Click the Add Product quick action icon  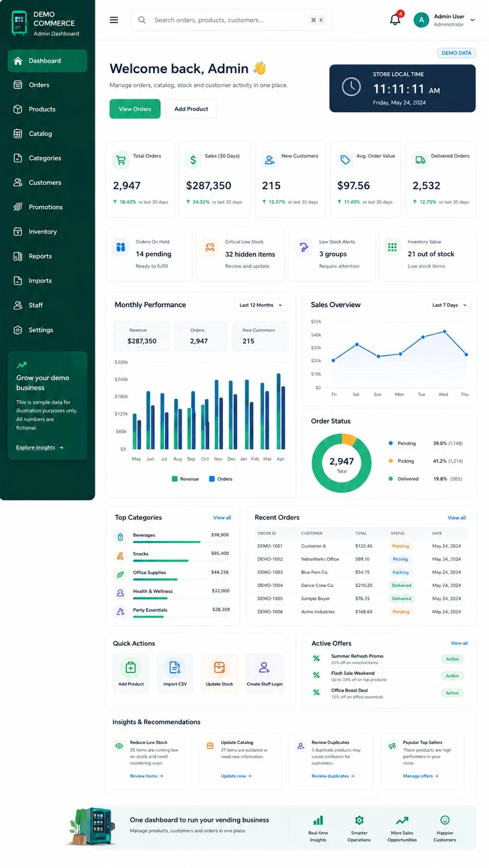tap(130, 667)
